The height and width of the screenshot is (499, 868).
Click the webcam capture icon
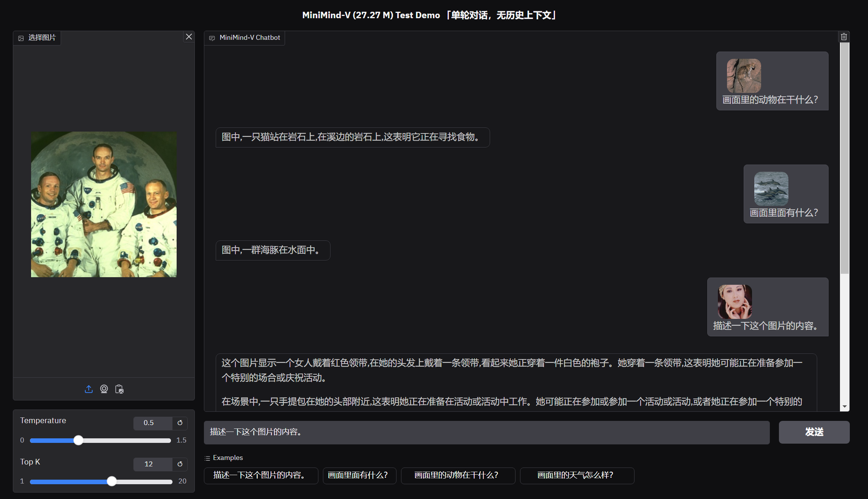point(104,389)
